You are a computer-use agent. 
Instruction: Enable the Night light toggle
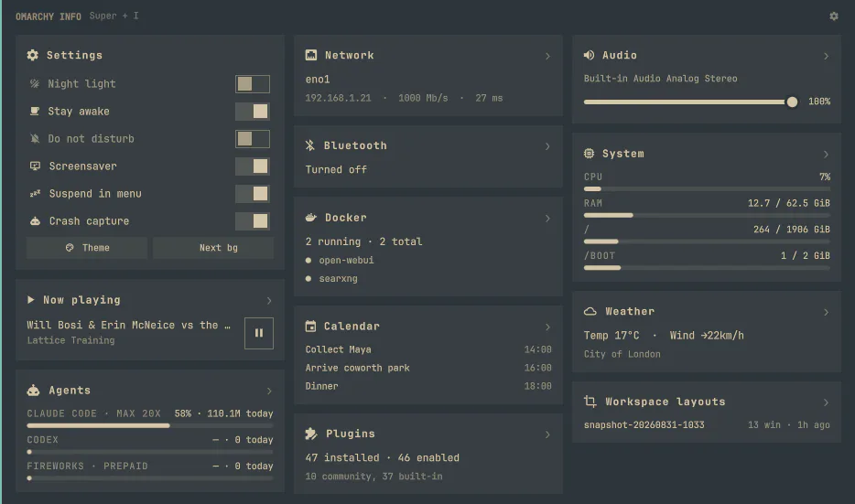pos(253,84)
